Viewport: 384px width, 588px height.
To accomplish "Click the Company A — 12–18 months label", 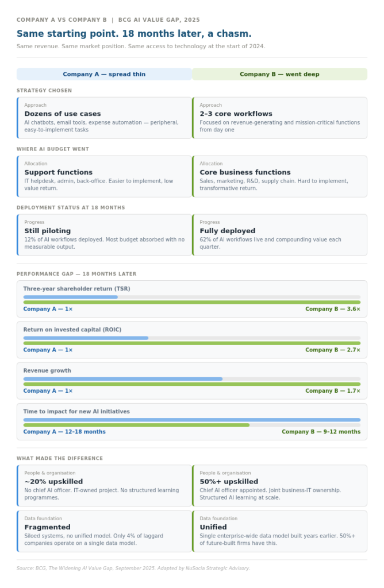I will pyautogui.click(x=64, y=432).
